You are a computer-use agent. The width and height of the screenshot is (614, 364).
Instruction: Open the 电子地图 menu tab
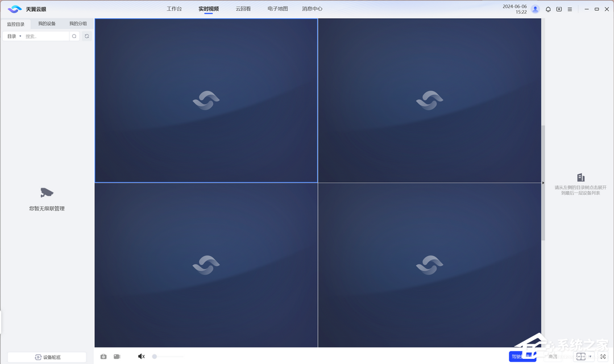click(277, 9)
